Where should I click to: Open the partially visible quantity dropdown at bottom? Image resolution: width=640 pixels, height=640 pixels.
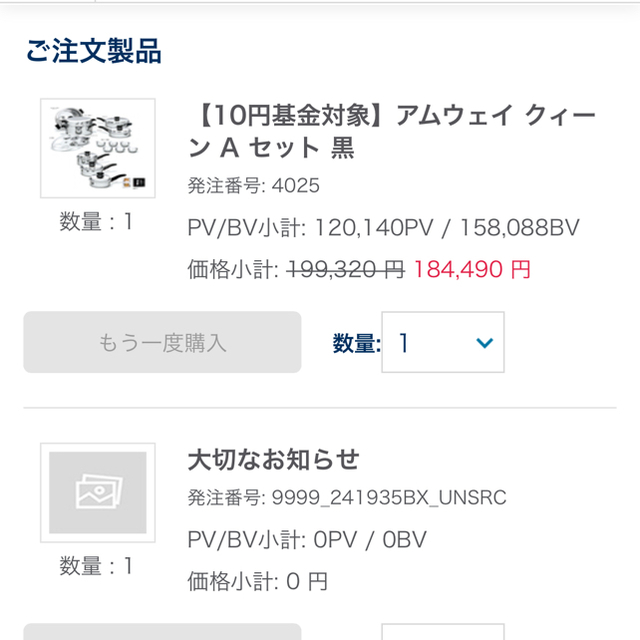(x=443, y=632)
